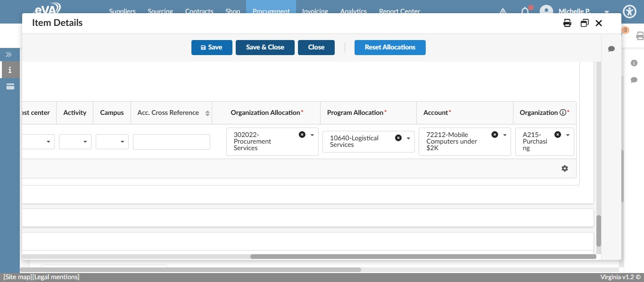The width and height of the screenshot is (644, 282).
Task: Clear the Program Allocation Logistical Services value
Action: 398,138
